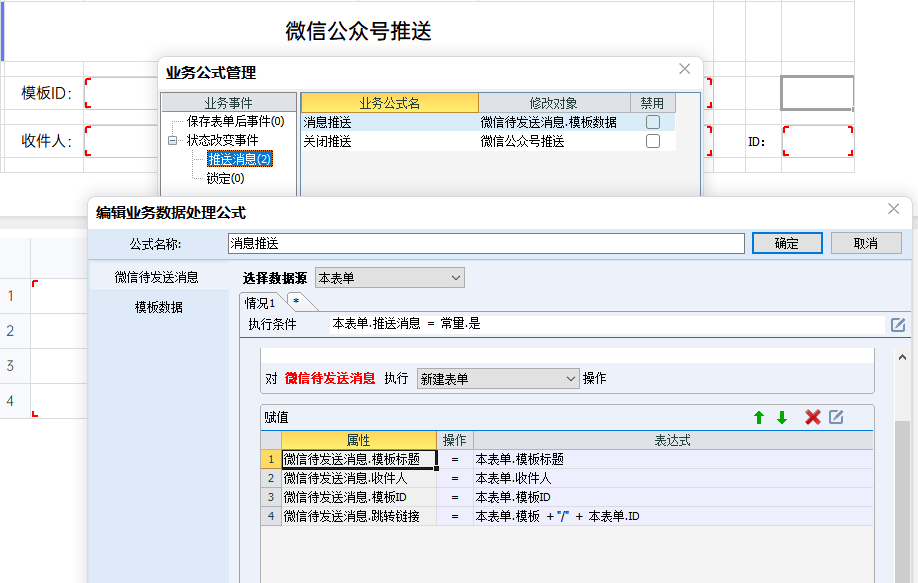Click the 属性 column header
918x583 pixels.
[x=359, y=440]
